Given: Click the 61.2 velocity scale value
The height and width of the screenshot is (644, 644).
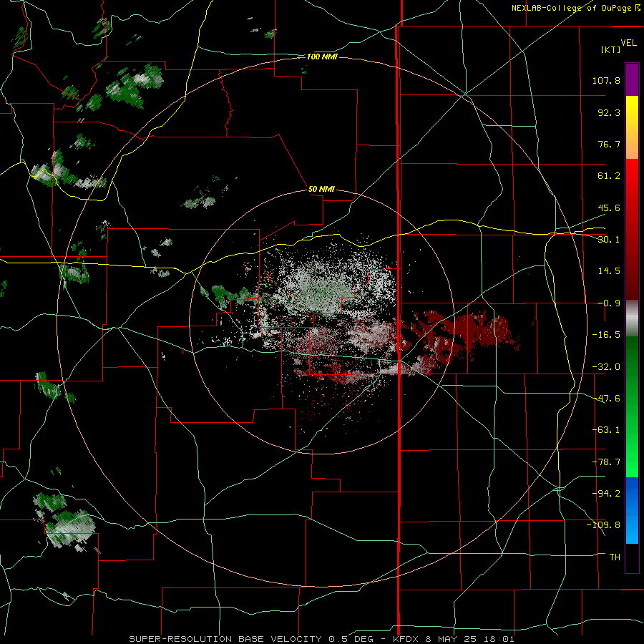Looking at the screenshot, I should pos(609,176).
